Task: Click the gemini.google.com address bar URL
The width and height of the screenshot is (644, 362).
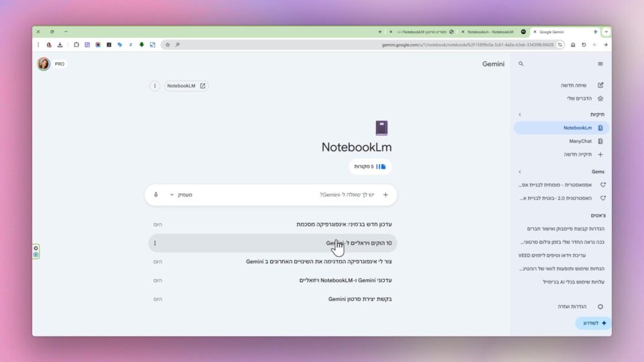Action: [467, 45]
